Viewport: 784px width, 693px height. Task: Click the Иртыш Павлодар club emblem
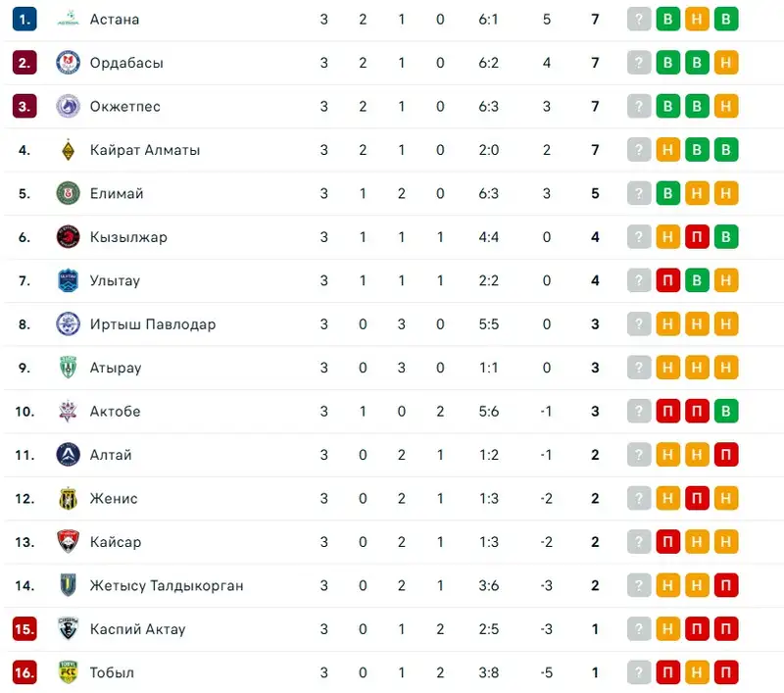(68, 323)
